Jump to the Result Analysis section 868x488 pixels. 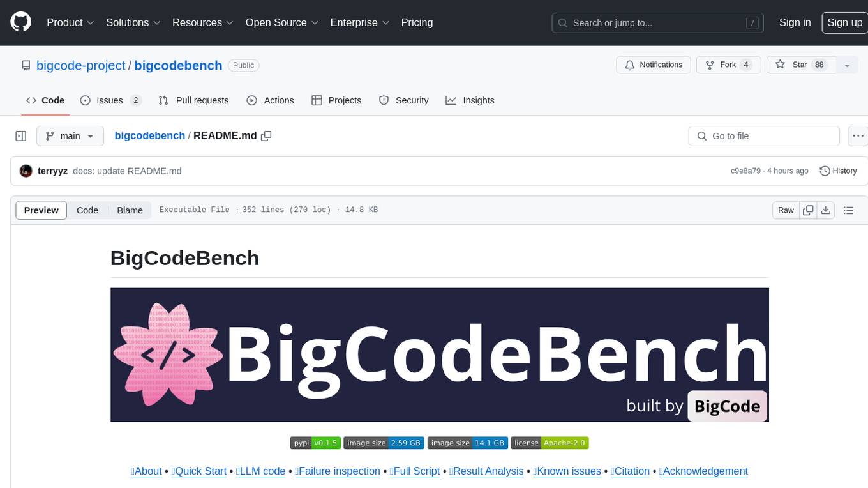(486, 471)
